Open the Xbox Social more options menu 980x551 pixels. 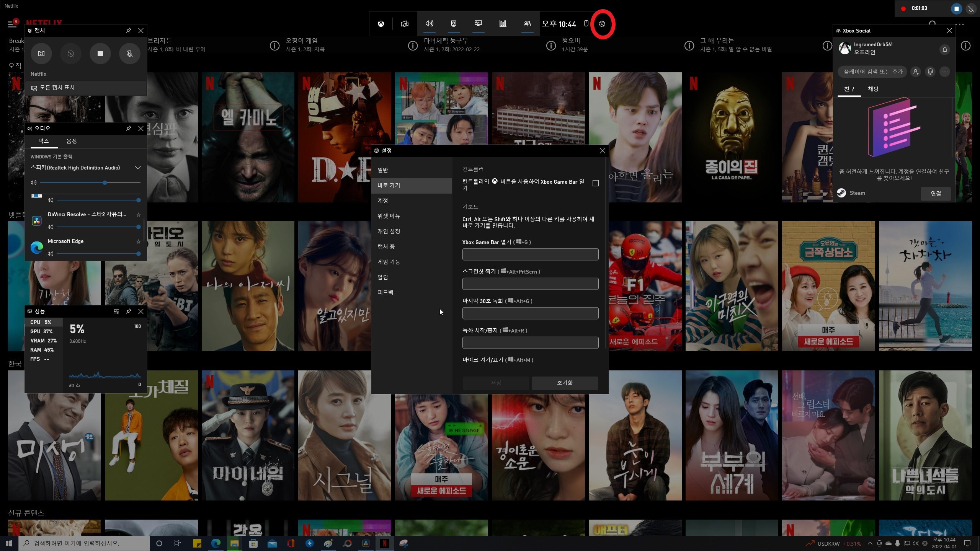tap(945, 72)
